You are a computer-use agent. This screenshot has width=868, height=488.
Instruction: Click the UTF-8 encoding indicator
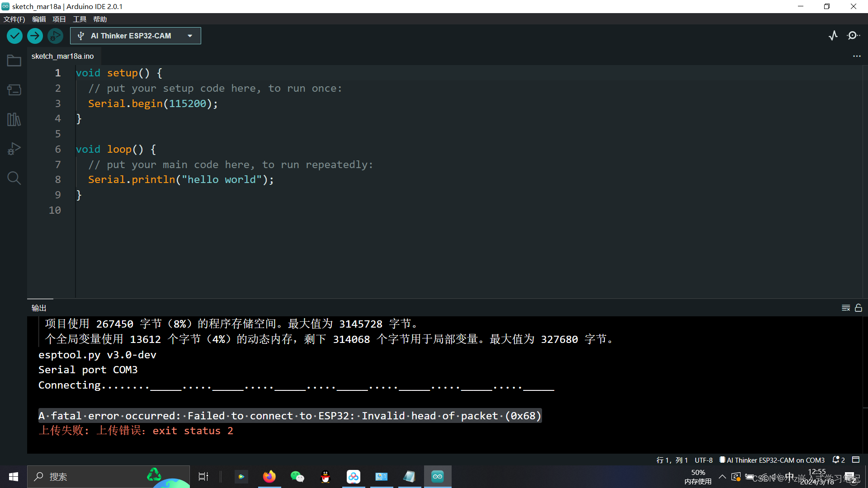[703, 460]
